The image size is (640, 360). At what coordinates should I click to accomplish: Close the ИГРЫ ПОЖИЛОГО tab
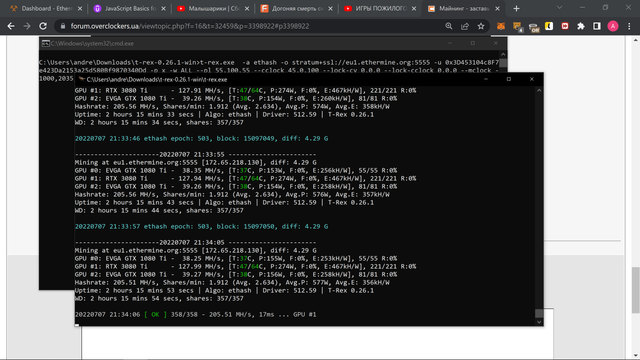pos(414,9)
